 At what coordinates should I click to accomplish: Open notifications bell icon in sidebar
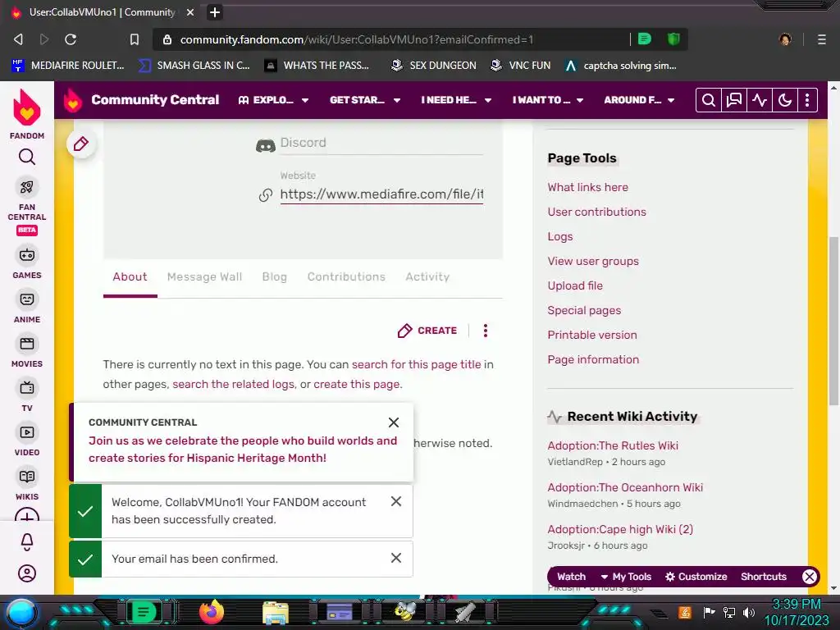[x=27, y=542]
